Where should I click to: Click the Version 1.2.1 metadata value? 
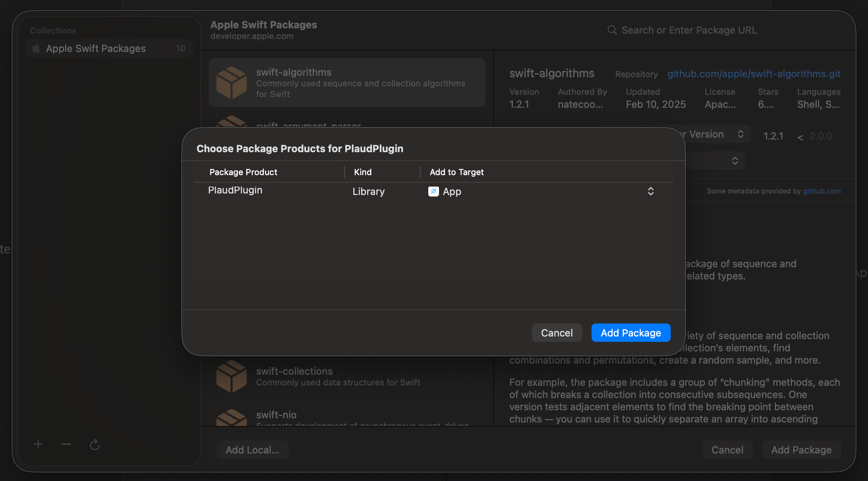coord(519,104)
